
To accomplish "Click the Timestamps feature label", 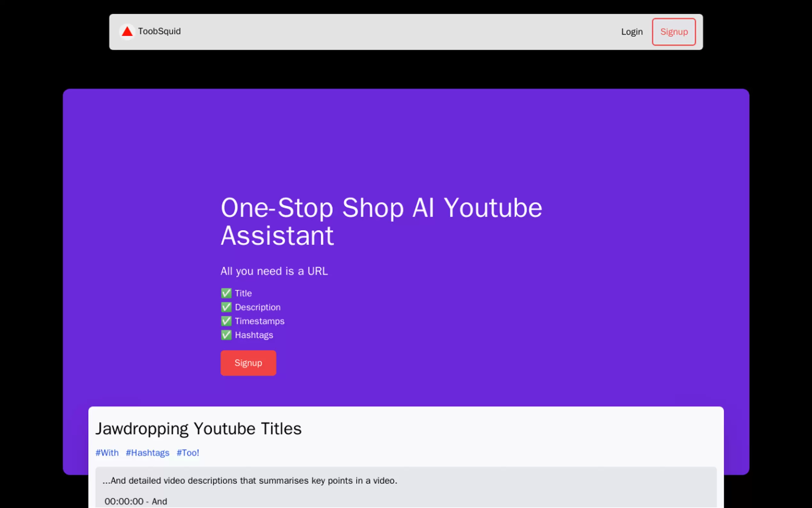I will point(260,321).
